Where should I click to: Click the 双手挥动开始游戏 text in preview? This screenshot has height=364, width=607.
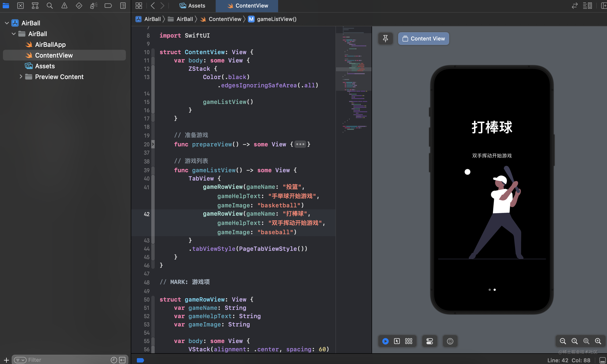[x=492, y=155]
